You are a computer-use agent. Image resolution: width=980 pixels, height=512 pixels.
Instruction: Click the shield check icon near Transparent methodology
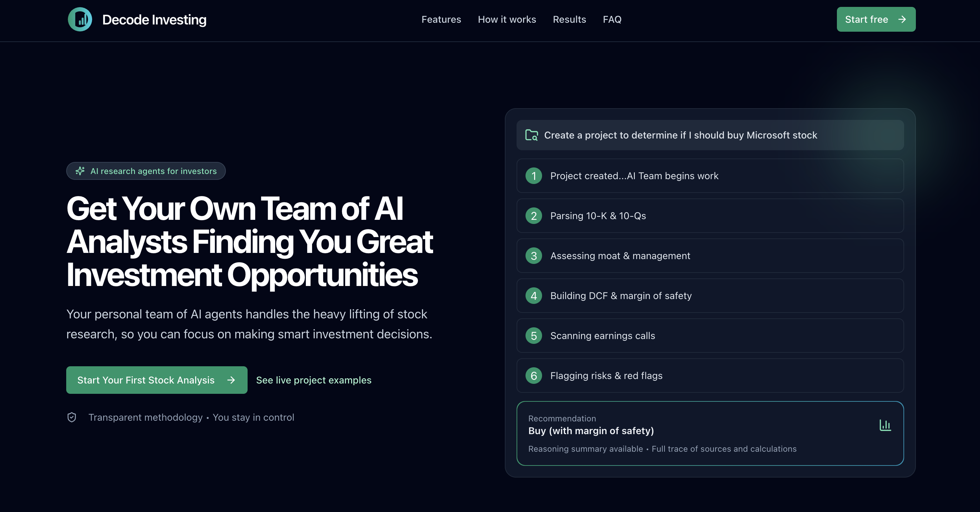(x=72, y=417)
